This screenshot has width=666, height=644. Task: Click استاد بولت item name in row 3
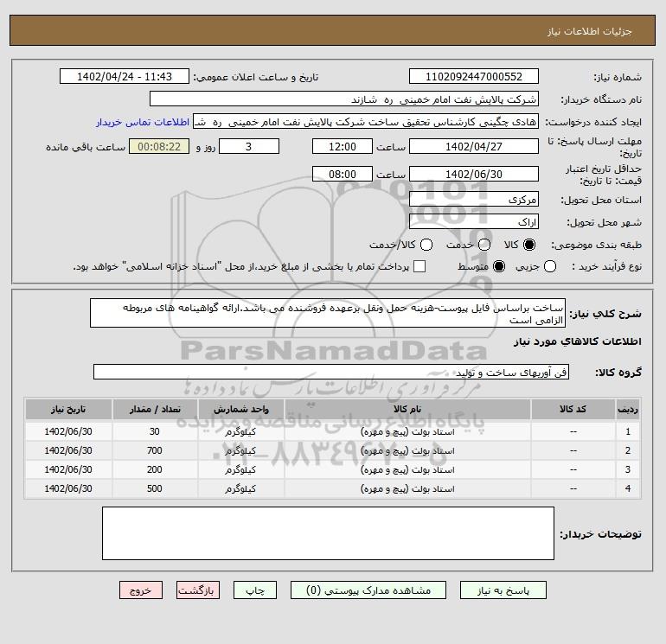point(407,470)
